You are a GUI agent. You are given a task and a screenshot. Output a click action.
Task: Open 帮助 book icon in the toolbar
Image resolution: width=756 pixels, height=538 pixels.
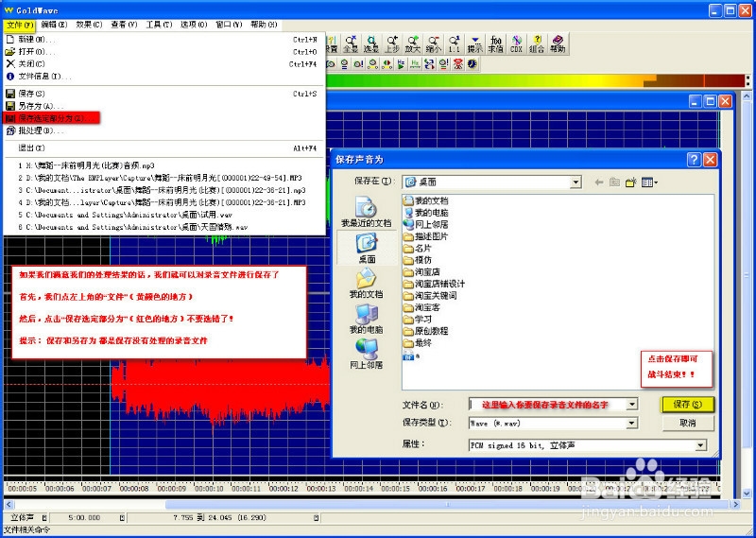558,43
